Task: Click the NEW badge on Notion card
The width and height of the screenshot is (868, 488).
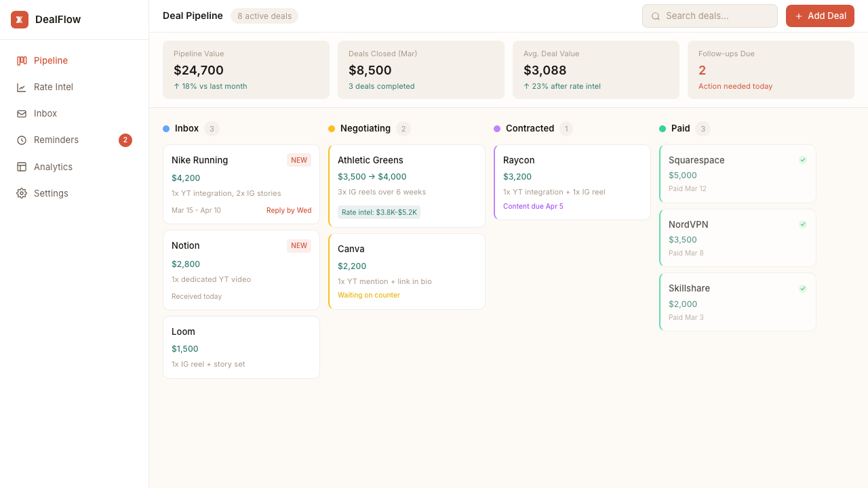Action: click(299, 245)
